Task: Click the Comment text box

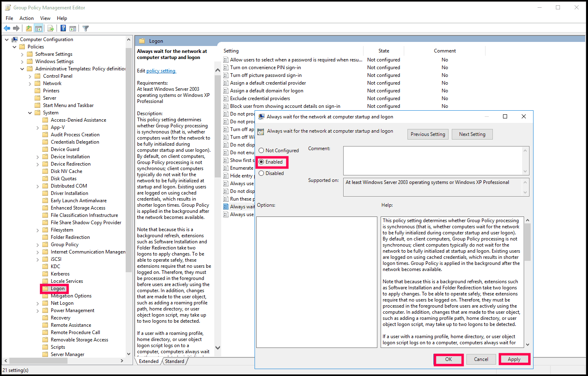Action: pyautogui.click(x=433, y=160)
